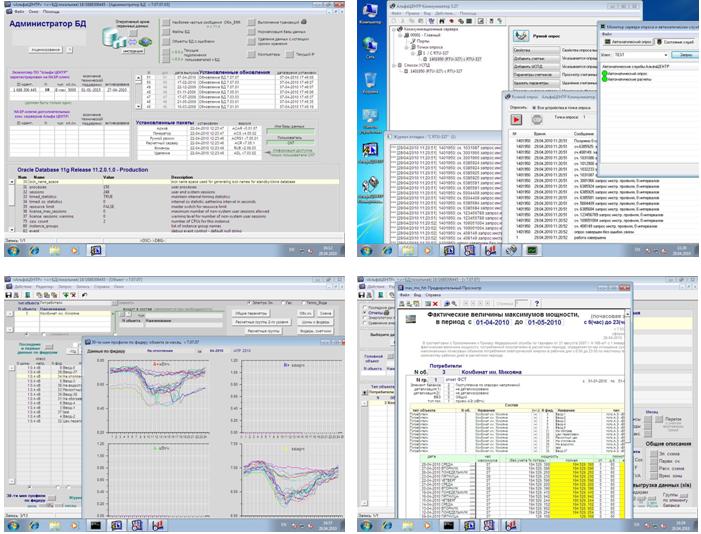Open Корзина recycle bin on the desktop
This screenshot has width=701, height=534.
[370, 81]
